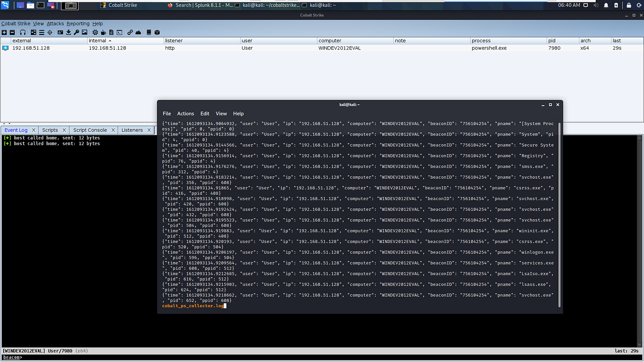Click the Manage web server cloud icon
Image resolution: width=644 pixels, height=362 pixels.
pyautogui.click(x=138, y=33)
